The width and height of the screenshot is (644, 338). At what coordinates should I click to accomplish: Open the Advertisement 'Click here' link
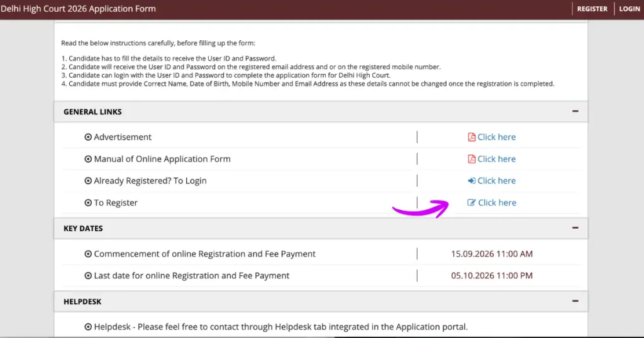coord(496,137)
